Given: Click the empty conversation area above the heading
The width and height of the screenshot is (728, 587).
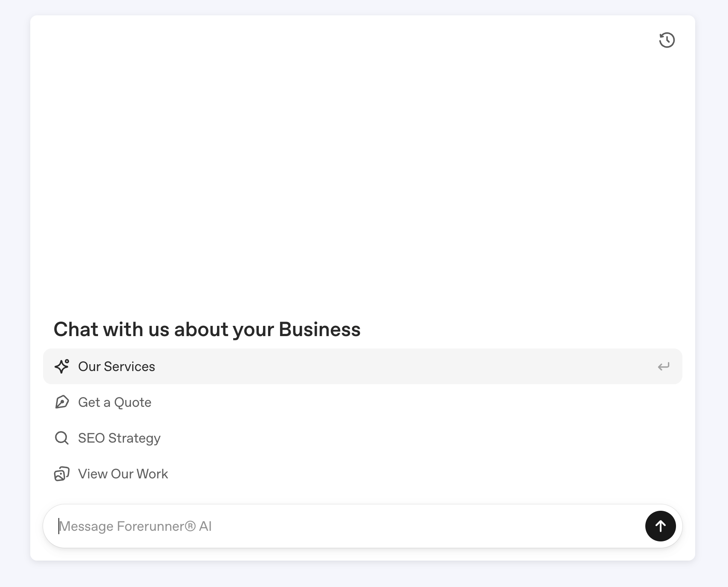Looking at the screenshot, I should click(x=362, y=170).
